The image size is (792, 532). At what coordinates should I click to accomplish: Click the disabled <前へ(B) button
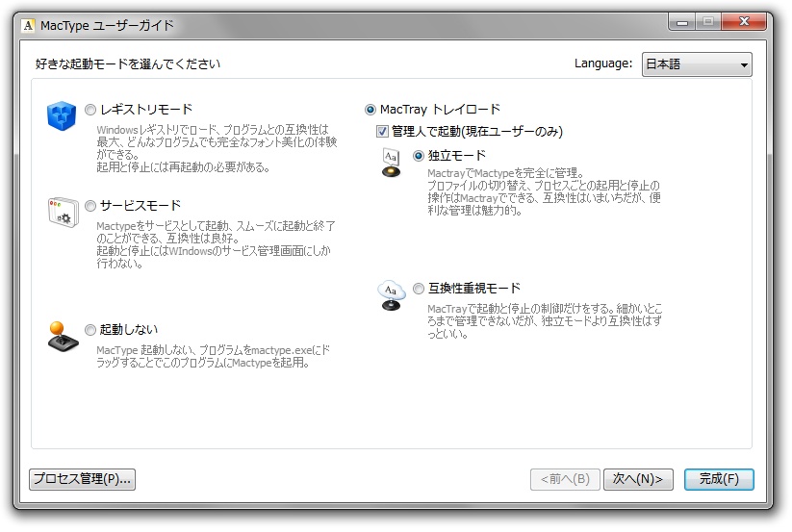point(565,479)
